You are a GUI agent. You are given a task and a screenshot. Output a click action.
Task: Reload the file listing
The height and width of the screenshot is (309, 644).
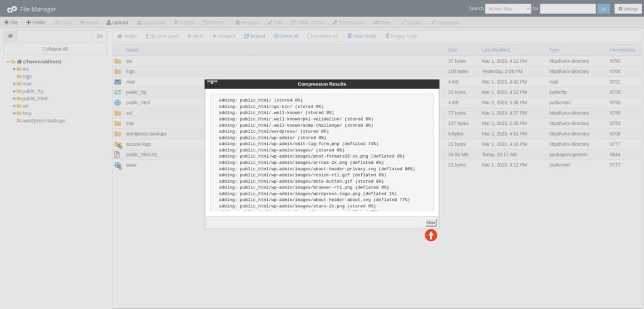[x=254, y=36]
